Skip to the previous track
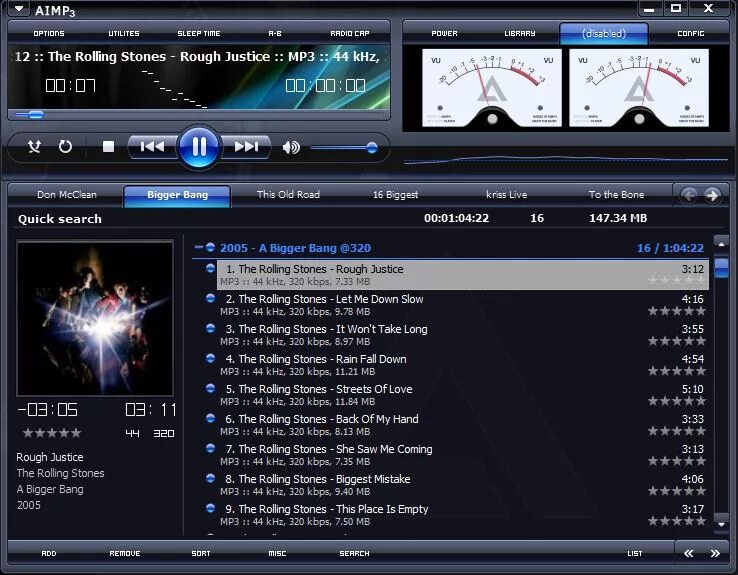The height and width of the screenshot is (575, 738). [152, 147]
